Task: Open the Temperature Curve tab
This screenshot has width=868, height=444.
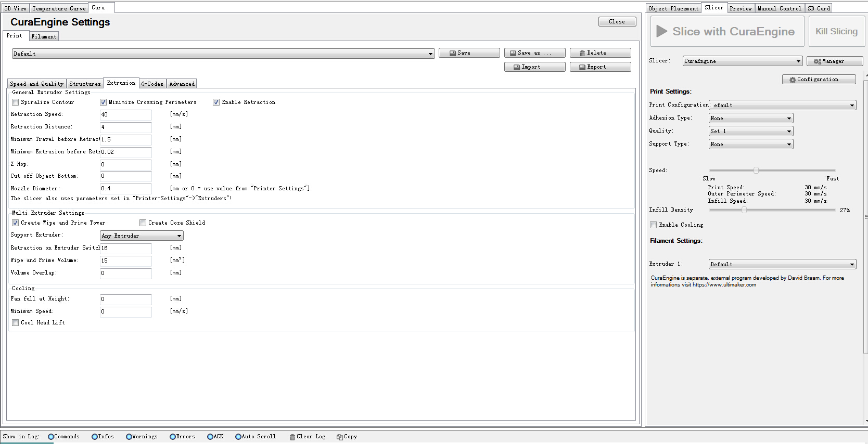Action: coord(59,8)
